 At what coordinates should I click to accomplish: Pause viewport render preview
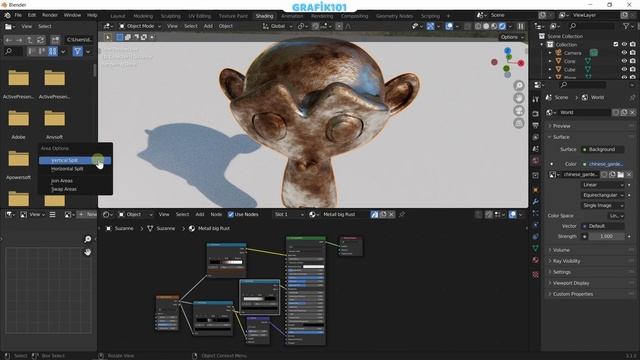coord(521,26)
